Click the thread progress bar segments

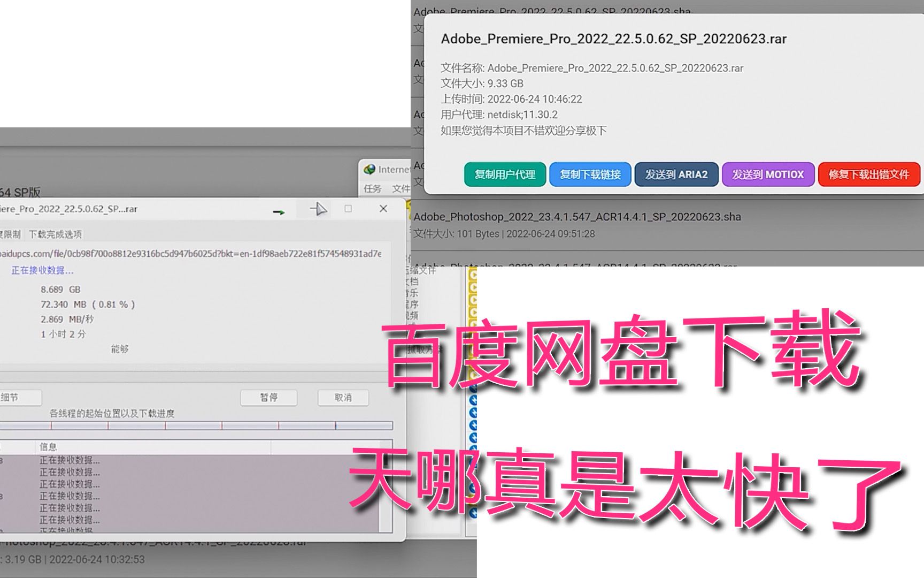click(x=196, y=426)
